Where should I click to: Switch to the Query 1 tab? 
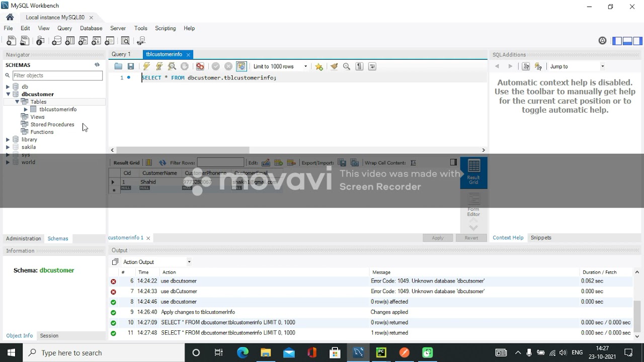tap(121, 54)
